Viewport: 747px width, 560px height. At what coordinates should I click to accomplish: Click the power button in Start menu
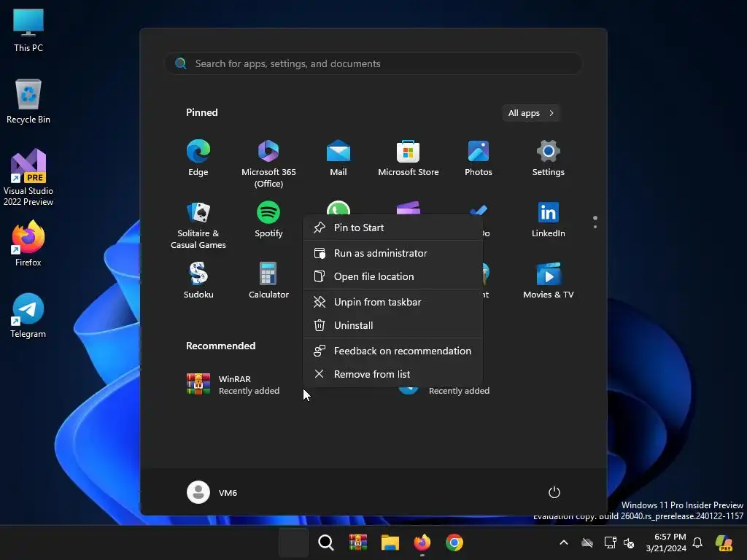click(554, 492)
